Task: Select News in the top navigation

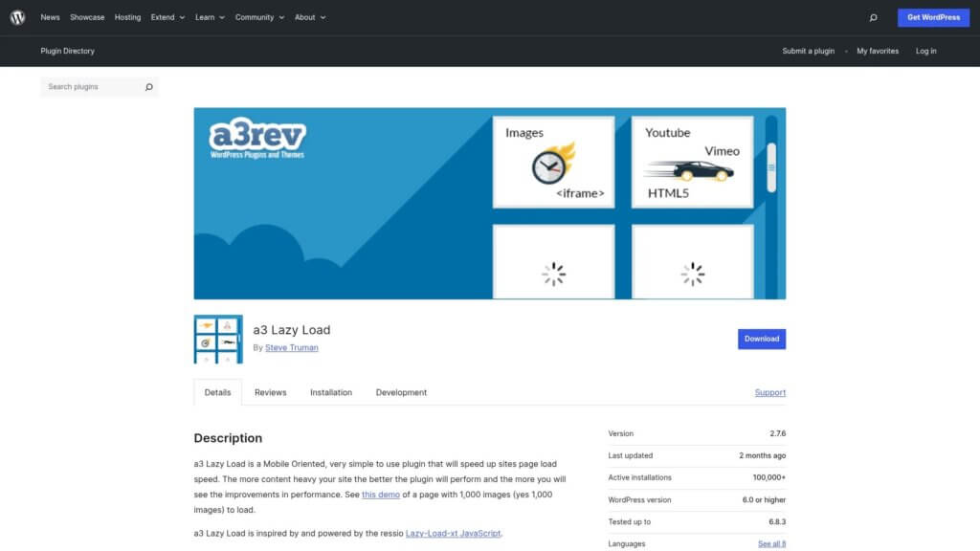Action: [50, 16]
